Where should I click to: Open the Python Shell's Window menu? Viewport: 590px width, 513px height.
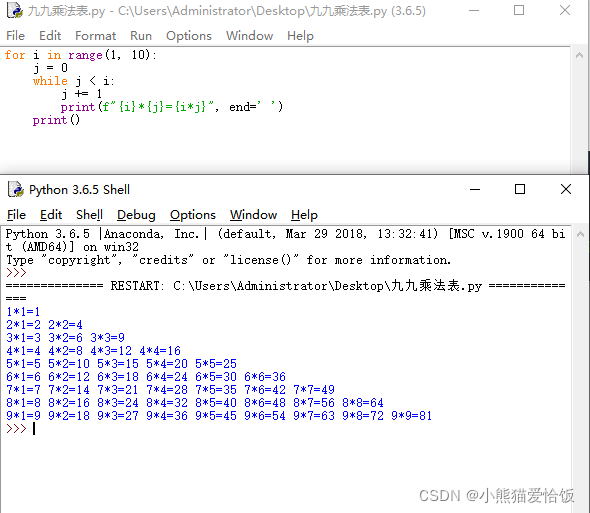(254, 215)
